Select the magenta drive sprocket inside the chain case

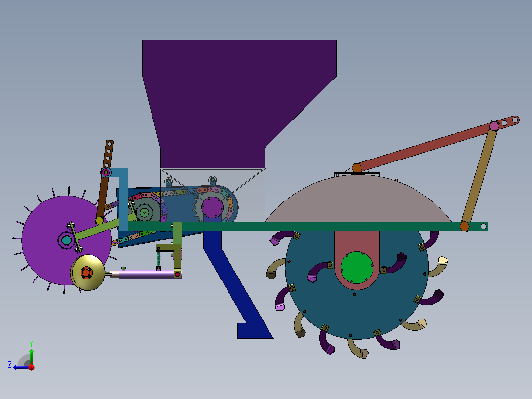coord(211,207)
